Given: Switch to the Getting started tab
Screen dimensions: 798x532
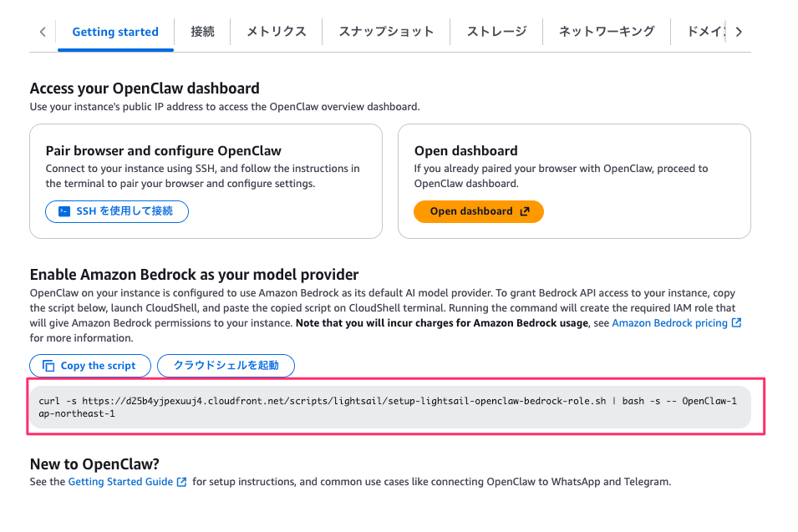Looking at the screenshot, I should point(114,32).
